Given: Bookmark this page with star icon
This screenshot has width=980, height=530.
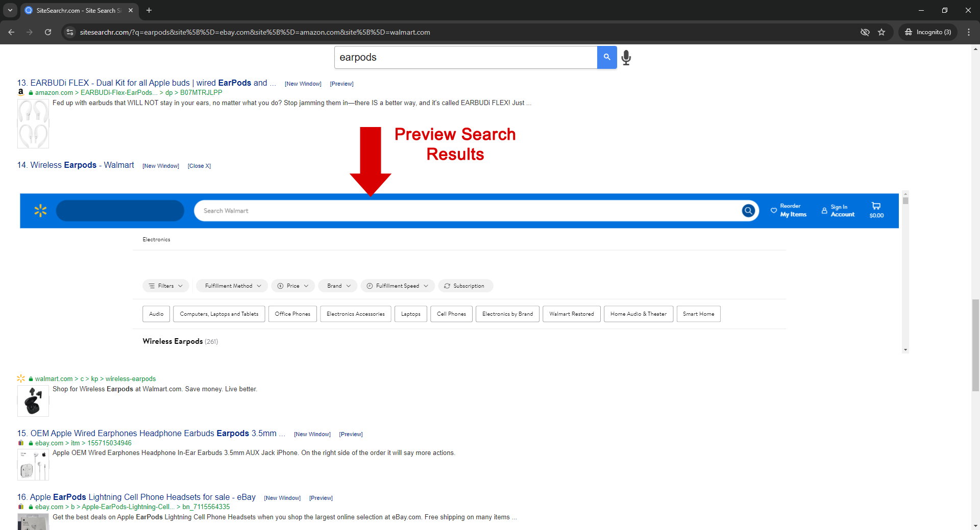Looking at the screenshot, I should (x=881, y=32).
